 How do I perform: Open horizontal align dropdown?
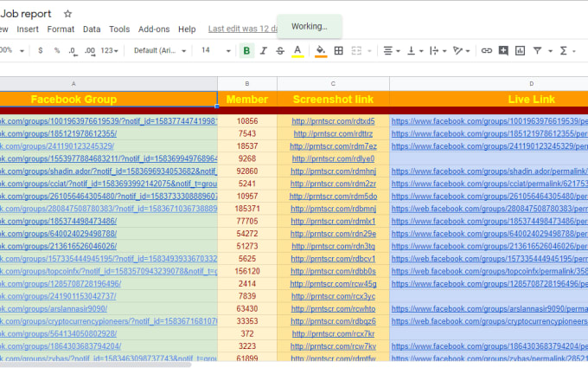(x=392, y=50)
